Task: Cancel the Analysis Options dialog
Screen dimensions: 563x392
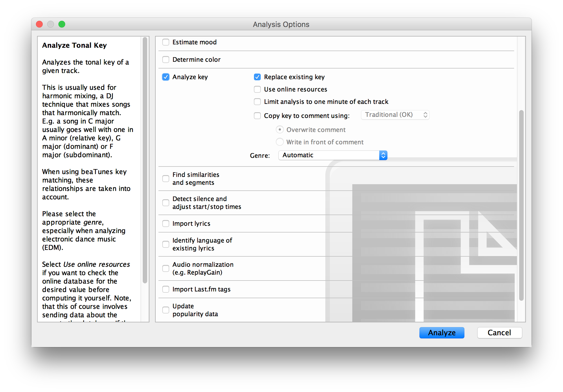Action: click(x=500, y=332)
